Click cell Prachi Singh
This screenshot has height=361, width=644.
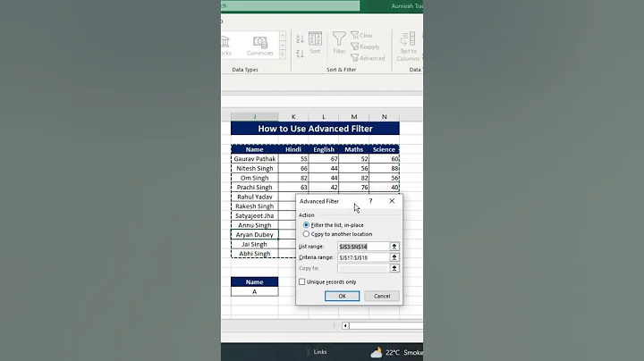255,187
